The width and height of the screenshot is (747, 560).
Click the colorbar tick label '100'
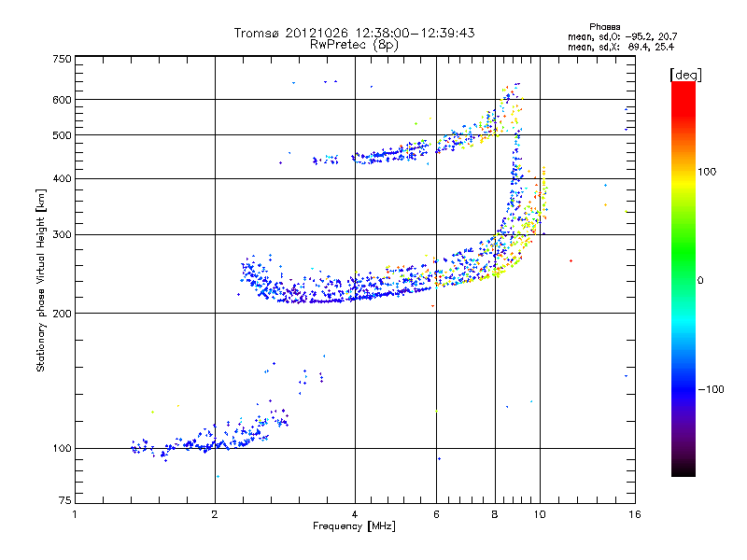pos(707,172)
